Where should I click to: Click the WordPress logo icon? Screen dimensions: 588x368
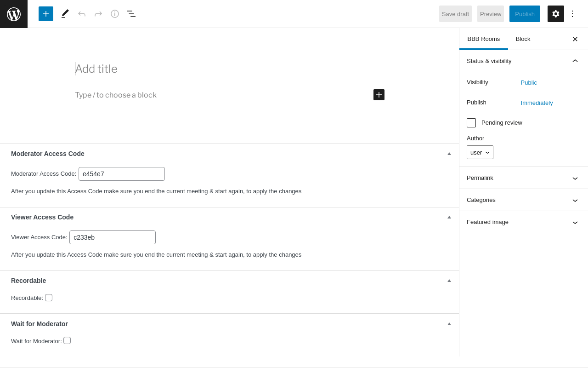point(14,14)
